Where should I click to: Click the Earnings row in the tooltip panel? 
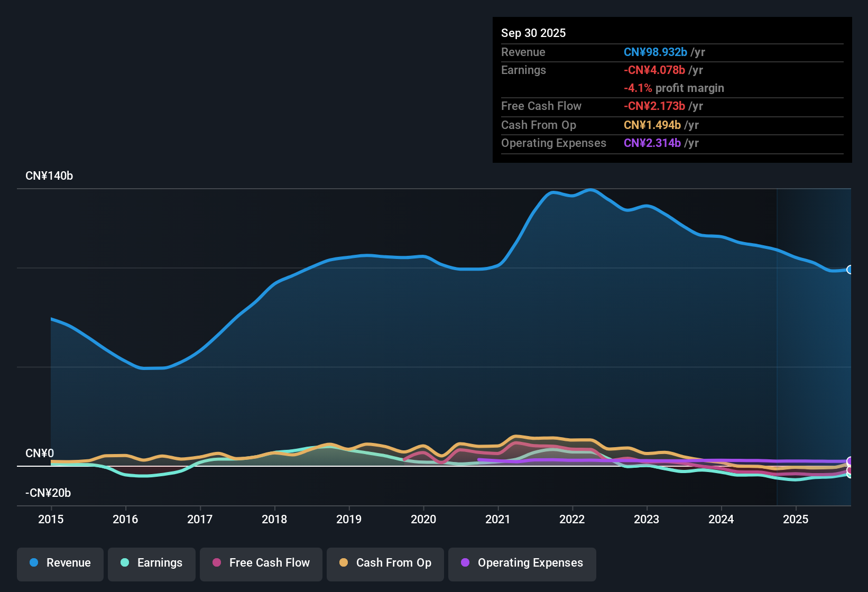coord(523,70)
